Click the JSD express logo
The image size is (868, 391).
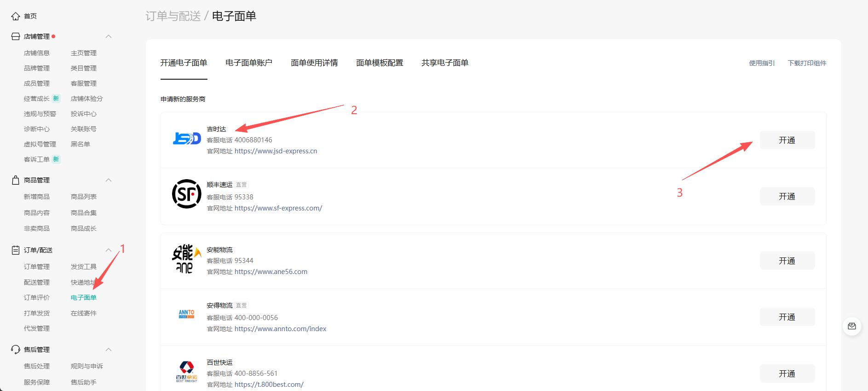[187, 138]
